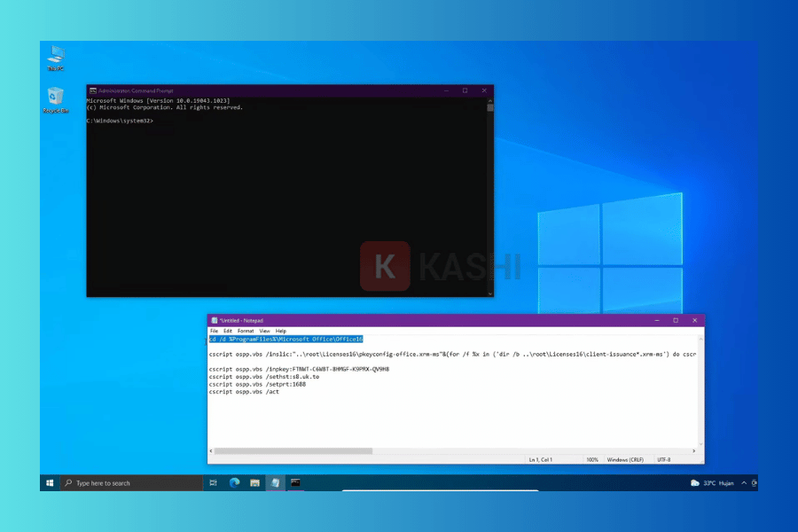
Task: Open the Edit menu in Notepad
Action: 226,331
